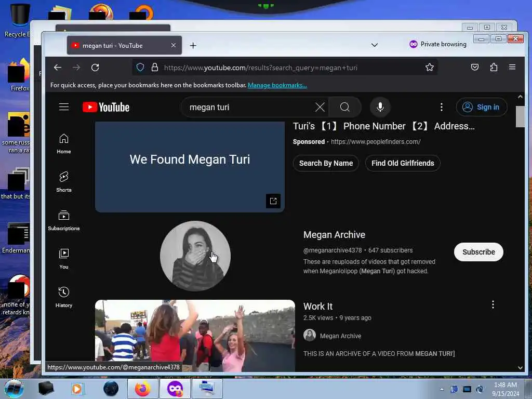Save to Pocket using the toolbar icon
Viewport: 532px width, 399px height.
(x=475, y=67)
